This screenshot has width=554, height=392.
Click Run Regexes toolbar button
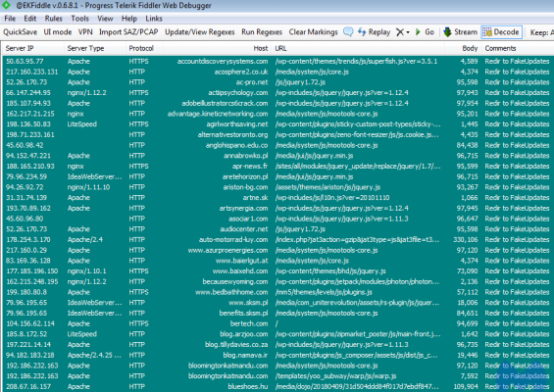tap(262, 32)
